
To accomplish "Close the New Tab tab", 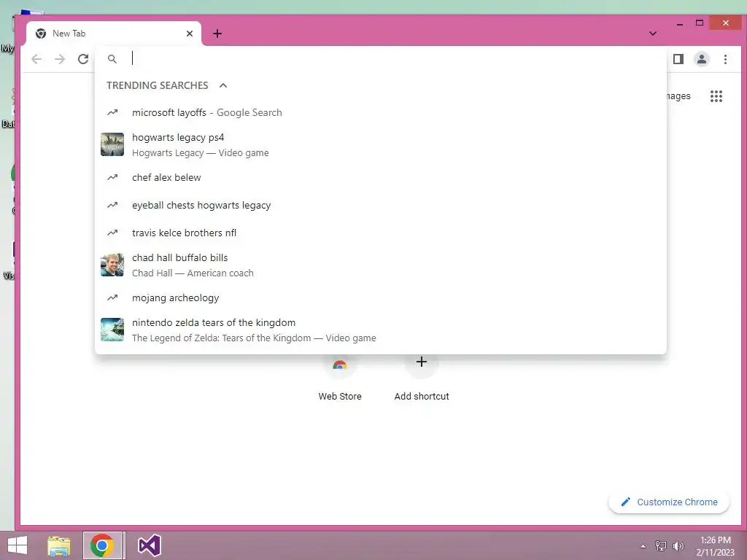I will pyautogui.click(x=190, y=34).
